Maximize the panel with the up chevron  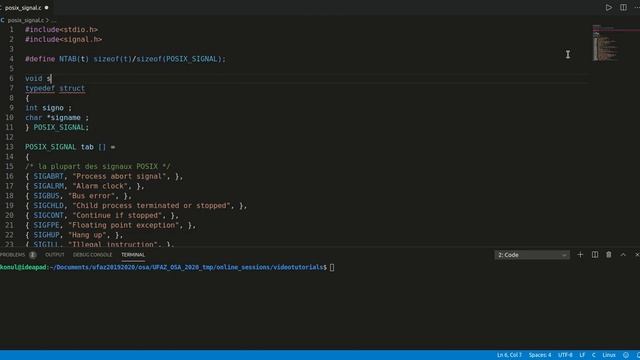tap(623, 255)
